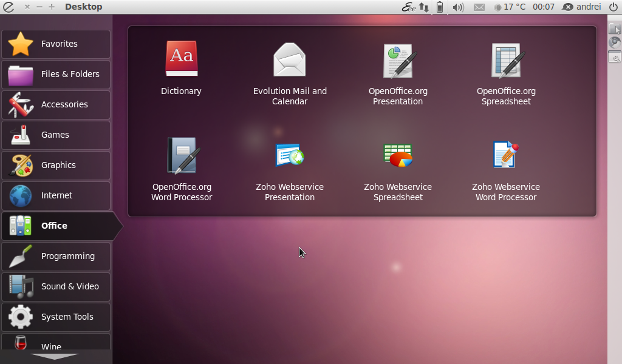The height and width of the screenshot is (364, 622).
Task: Open the messaging envelope indicator
Action: tap(479, 7)
